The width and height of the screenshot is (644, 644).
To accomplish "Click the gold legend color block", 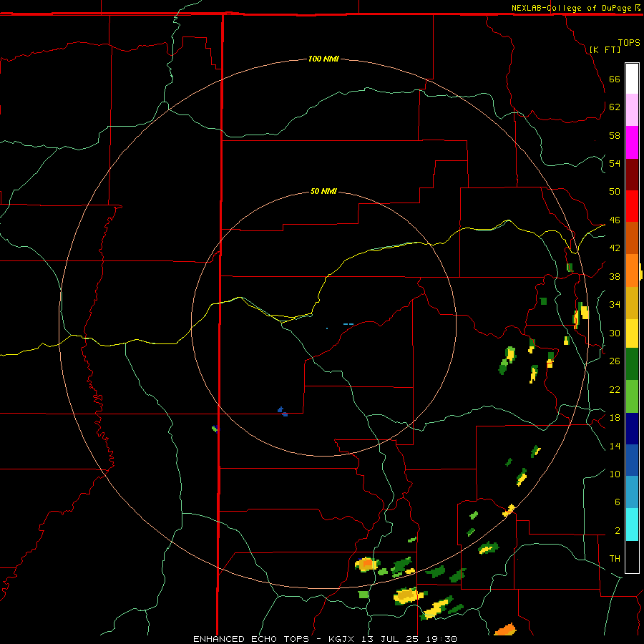I will pyautogui.click(x=632, y=303).
